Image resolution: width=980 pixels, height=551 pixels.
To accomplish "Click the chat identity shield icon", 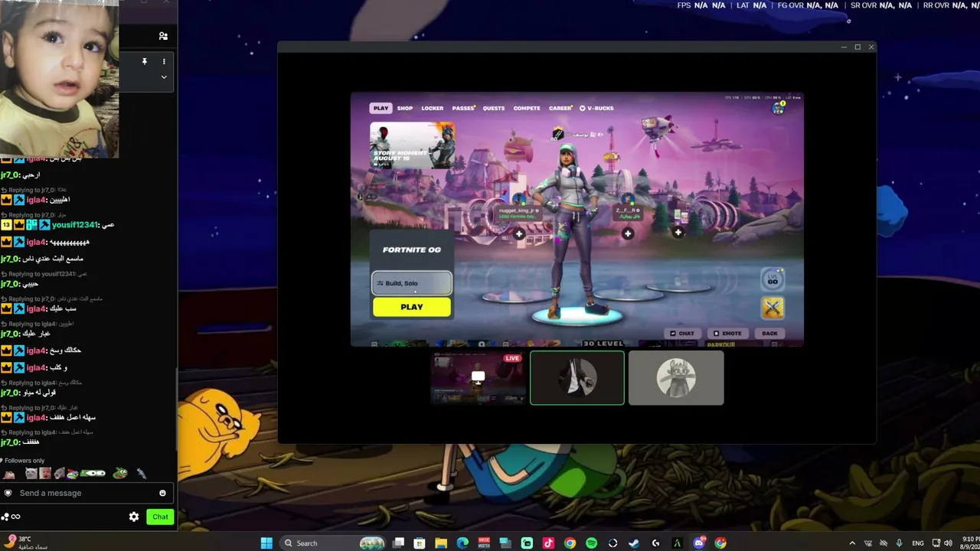I will [x=8, y=493].
